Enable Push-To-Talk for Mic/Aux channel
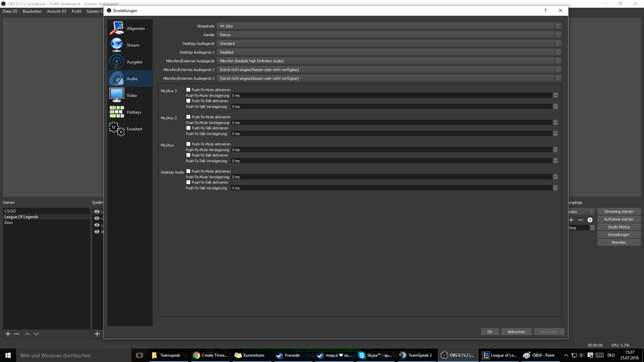Viewport: 644px width, 362px height. 188,155
